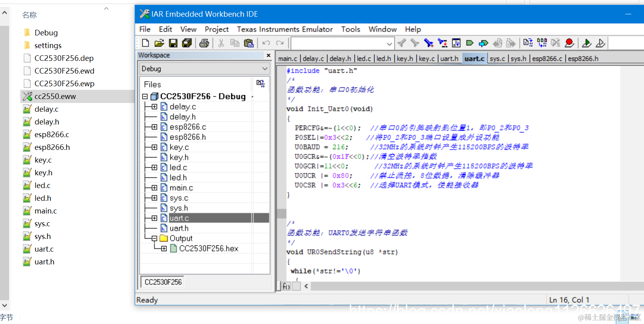
Task: Click the files column icon in Workspace header
Action: click(x=261, y=83)
